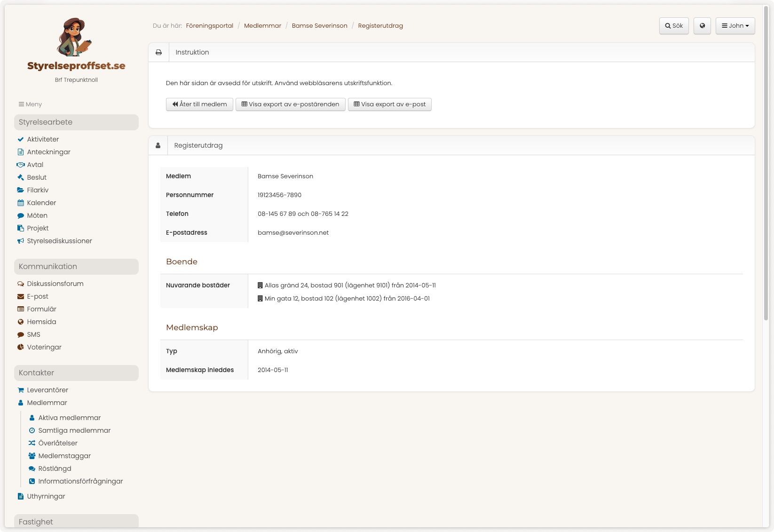
Task: Click the Diskussionsforum chat icon
Action: tap(21, 284)
